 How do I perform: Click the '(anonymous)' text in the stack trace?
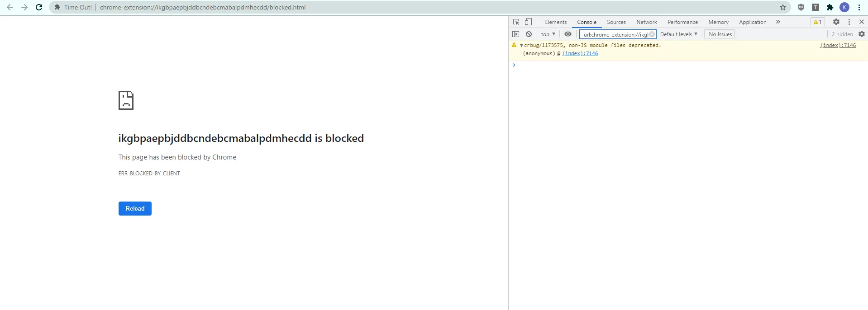click(x=539, y=53)
